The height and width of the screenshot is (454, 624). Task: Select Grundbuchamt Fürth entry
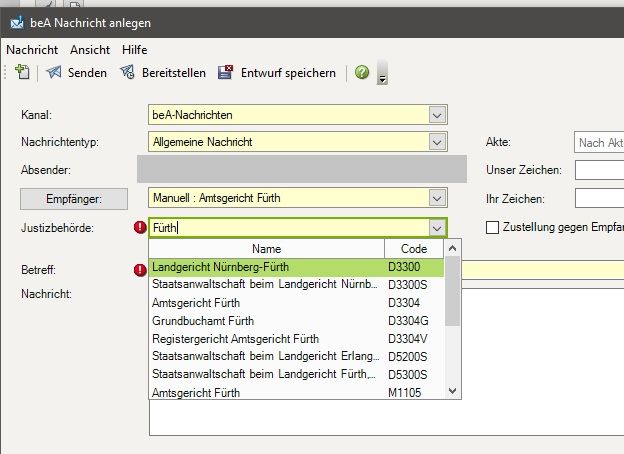click(x=296, y=321)
